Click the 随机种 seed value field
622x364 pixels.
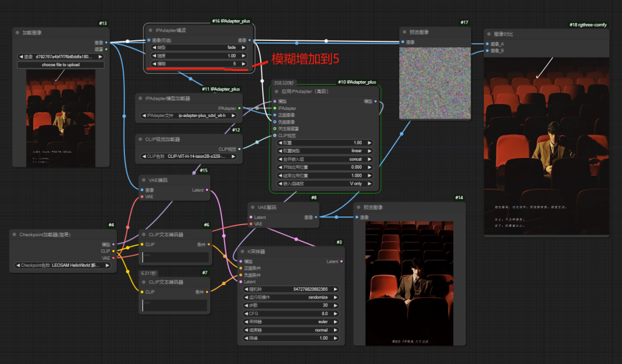tap(291, 289)
